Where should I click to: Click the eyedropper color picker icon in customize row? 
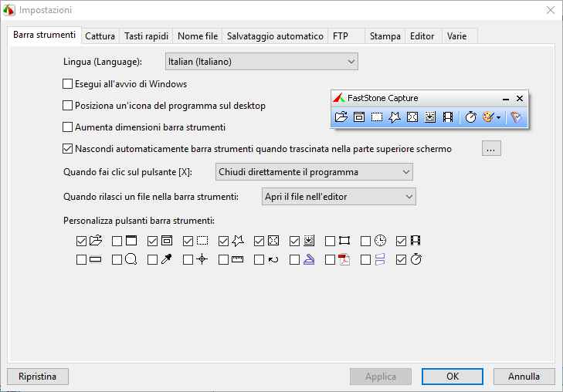[166, 259]
